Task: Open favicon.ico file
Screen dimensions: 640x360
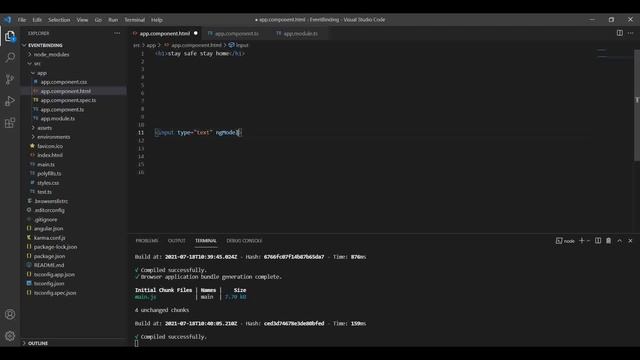Action: [x=50, y=146]
